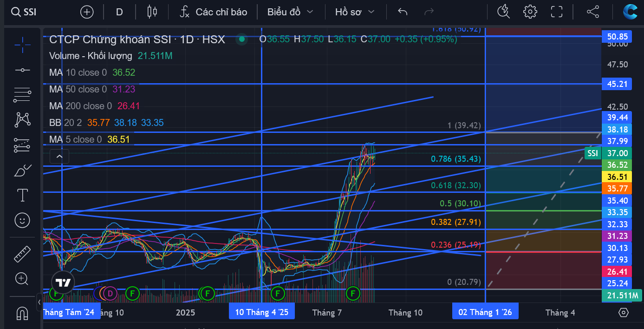Redo the last chart action
Viewport: 644px width, 329px height.
[429, 12]
